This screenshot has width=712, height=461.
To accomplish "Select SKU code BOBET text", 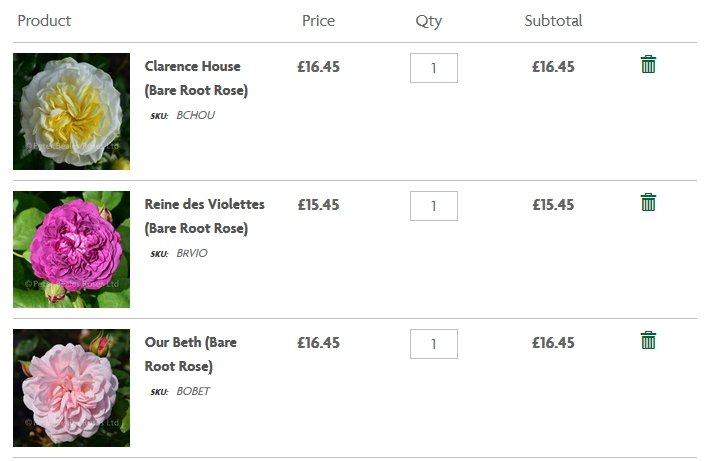I will click(193, 392).
